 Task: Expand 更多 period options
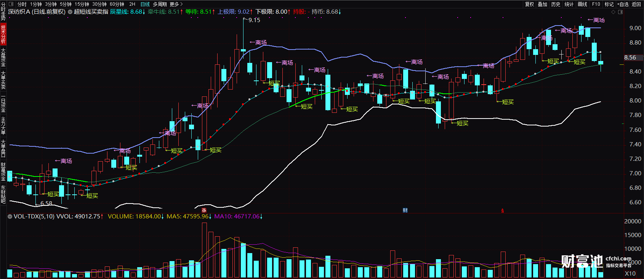tap(176, 4)
